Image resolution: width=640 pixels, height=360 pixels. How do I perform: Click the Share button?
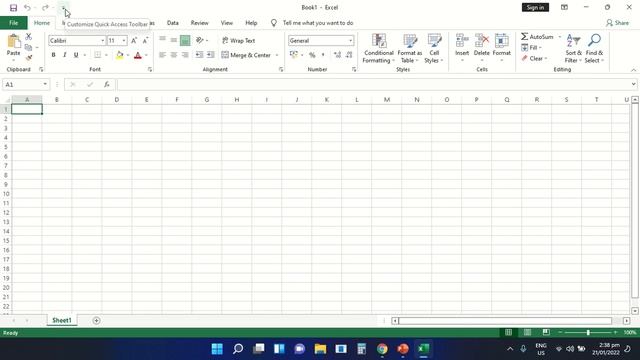(x=618, y=23)
